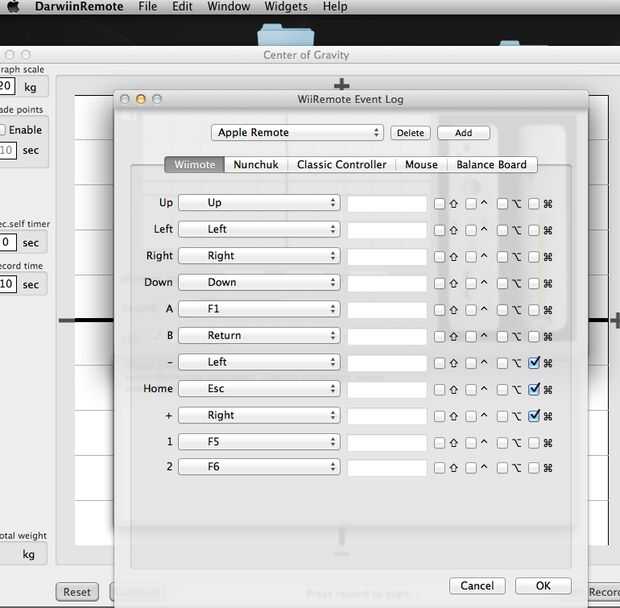Click the Delete profile button
Viewport: 620px width, 608px height.
[410, 133]
